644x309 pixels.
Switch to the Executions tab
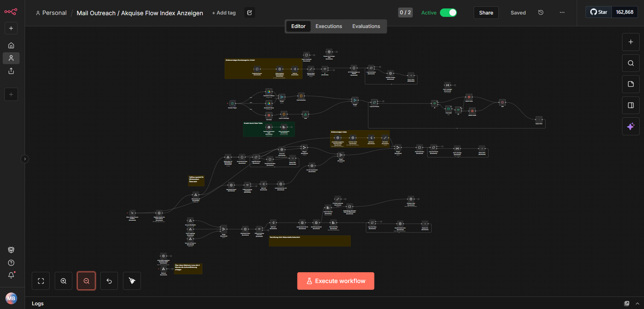click(x=328, y=26)
